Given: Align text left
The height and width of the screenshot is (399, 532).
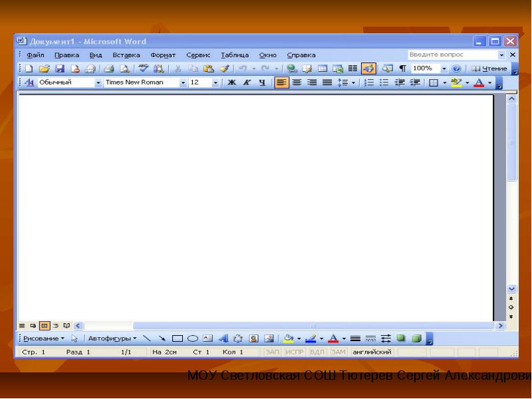Looking at the screenshot, I should click(x=281, y=82).
